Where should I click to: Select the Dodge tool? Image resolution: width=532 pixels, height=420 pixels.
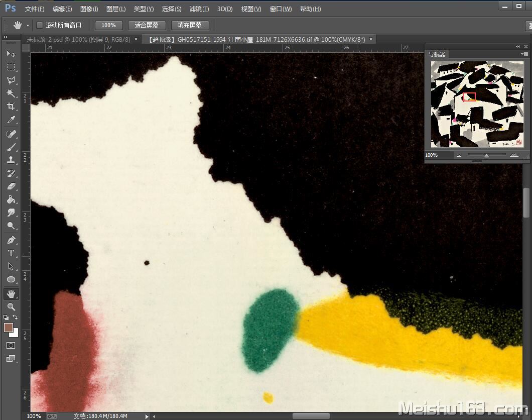pyautogui.click(x=11, y=226)
